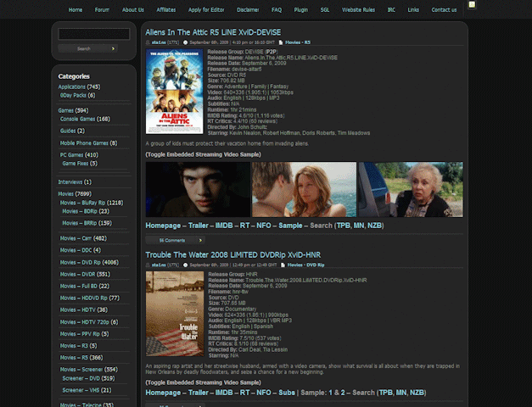The height and width of the screenshot is (407, 532).
Task: Click TPB search link under Aliens post
Action: (343, 226)
